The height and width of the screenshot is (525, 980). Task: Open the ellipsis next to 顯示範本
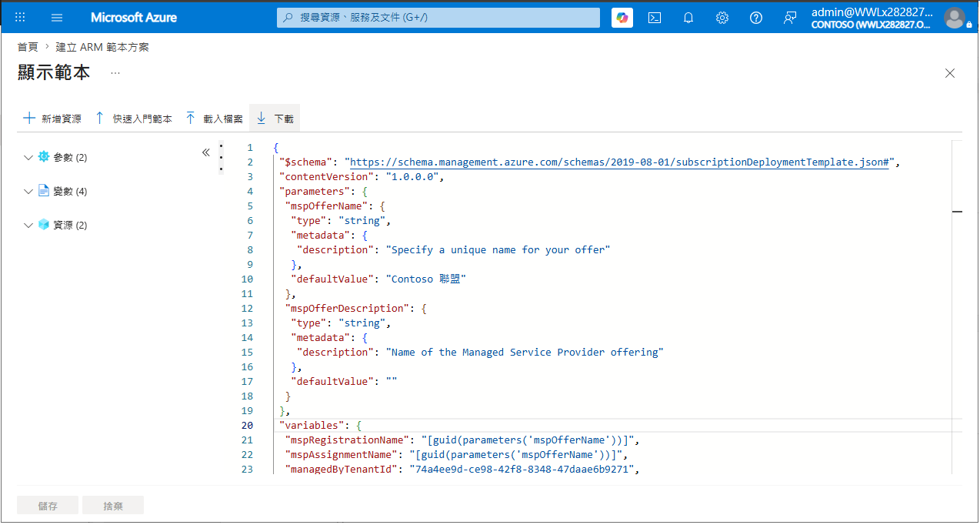115,73
